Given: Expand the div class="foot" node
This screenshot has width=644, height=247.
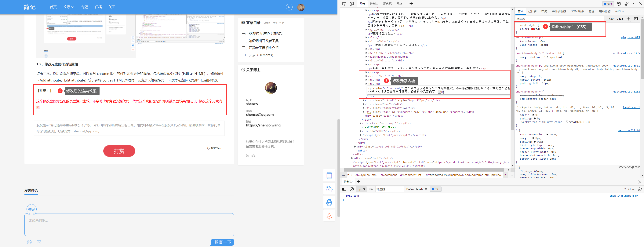Looking at the screenshot, I should coord(352,158).
